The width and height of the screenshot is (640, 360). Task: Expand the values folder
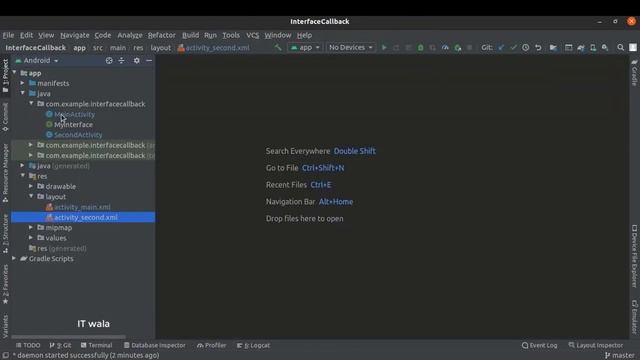pyautogui.click(x=31, y=237)
